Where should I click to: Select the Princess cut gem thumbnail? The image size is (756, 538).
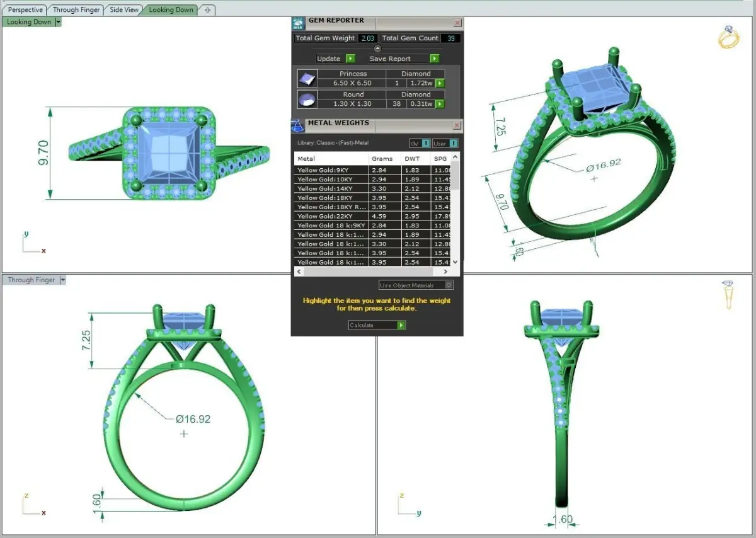click(x=307, y=78)
